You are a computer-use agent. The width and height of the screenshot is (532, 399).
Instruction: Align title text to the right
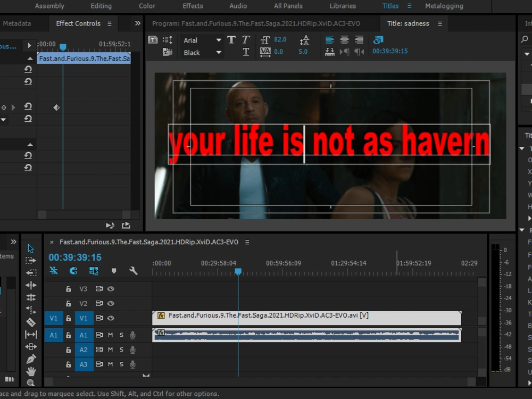tap(359, 40)
